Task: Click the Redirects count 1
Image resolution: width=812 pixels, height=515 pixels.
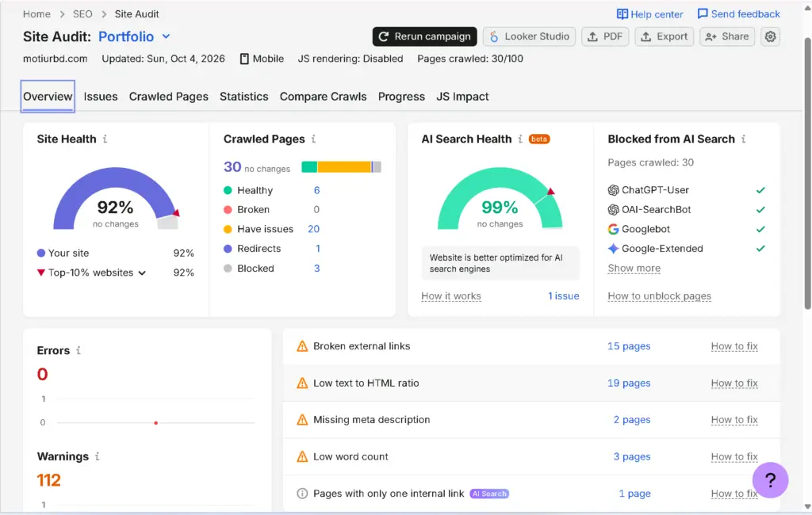Action: [x=317, y=249]
